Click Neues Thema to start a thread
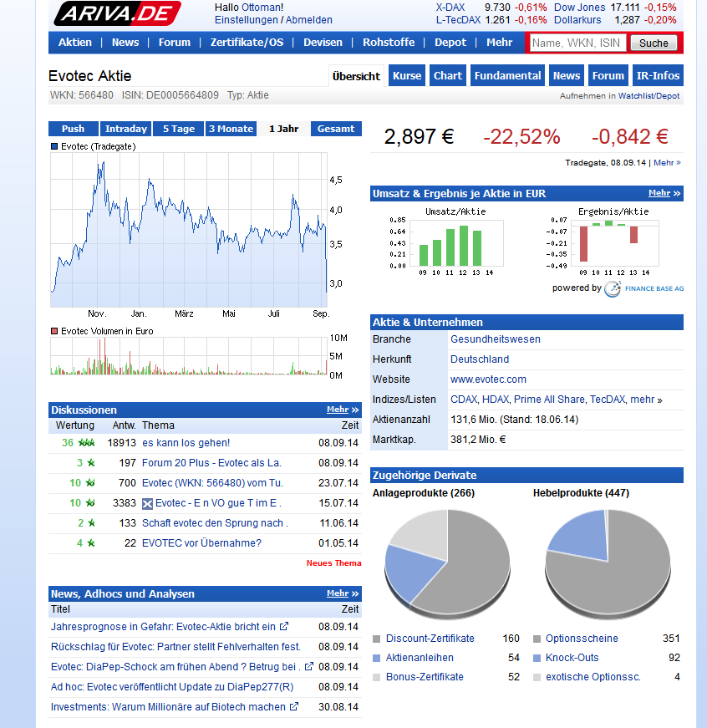The width and height of the screenshot is (707, 728). (x=333, y=563)
